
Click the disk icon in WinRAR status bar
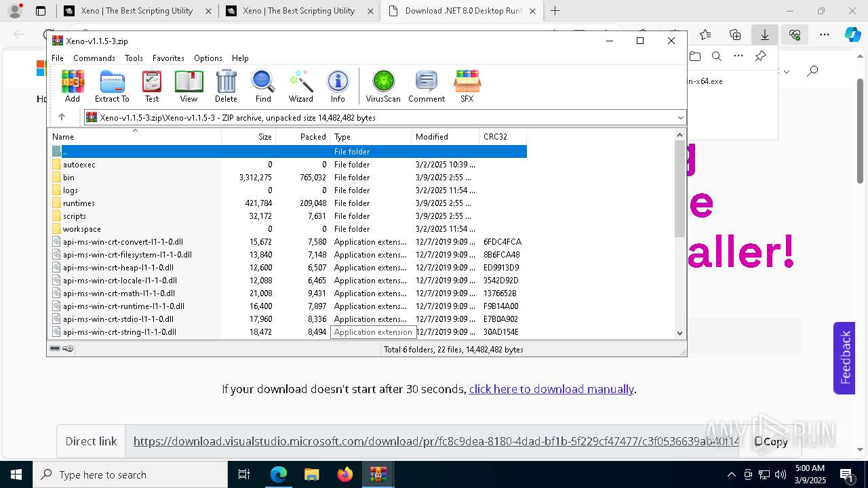point(56,349)
